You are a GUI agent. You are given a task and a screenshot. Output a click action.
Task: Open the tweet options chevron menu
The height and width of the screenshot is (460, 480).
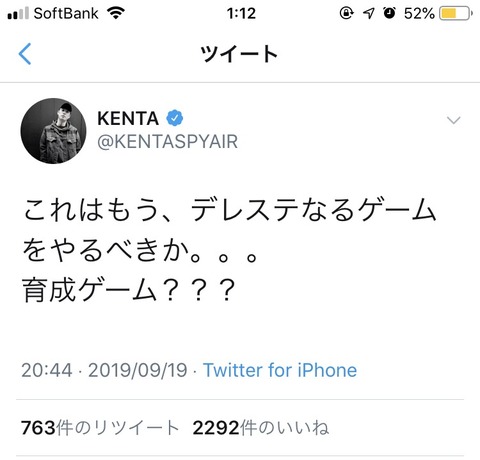[453, 120]
